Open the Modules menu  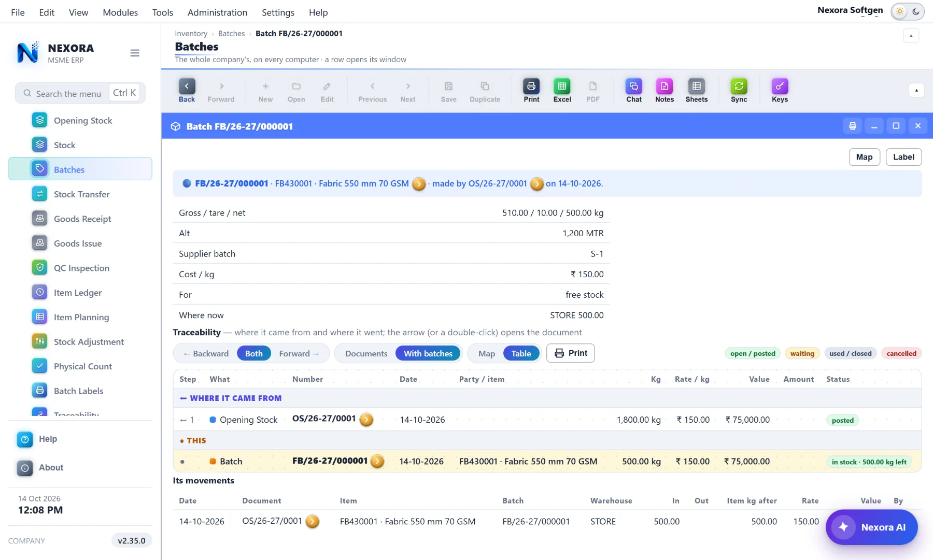[120, 12]
